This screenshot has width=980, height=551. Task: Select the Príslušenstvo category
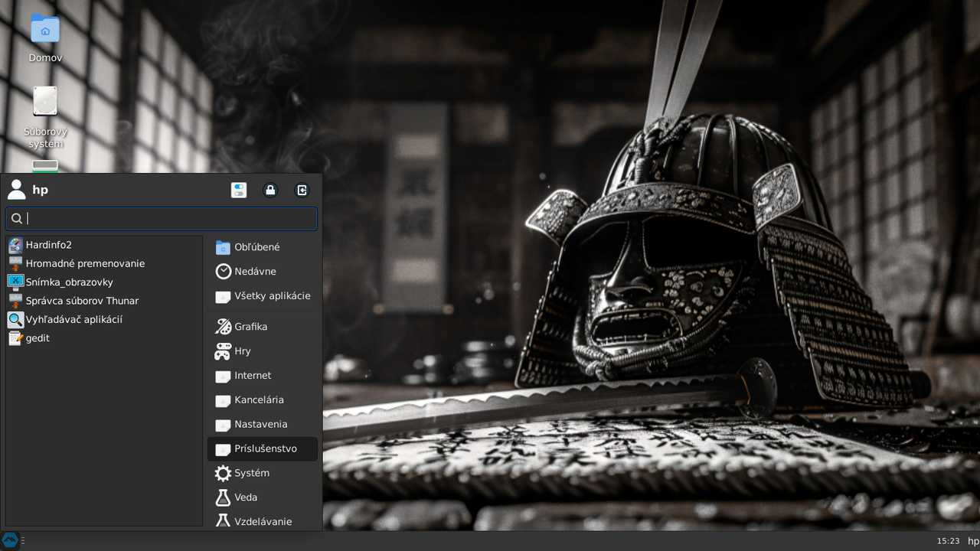tap(263, 449)
